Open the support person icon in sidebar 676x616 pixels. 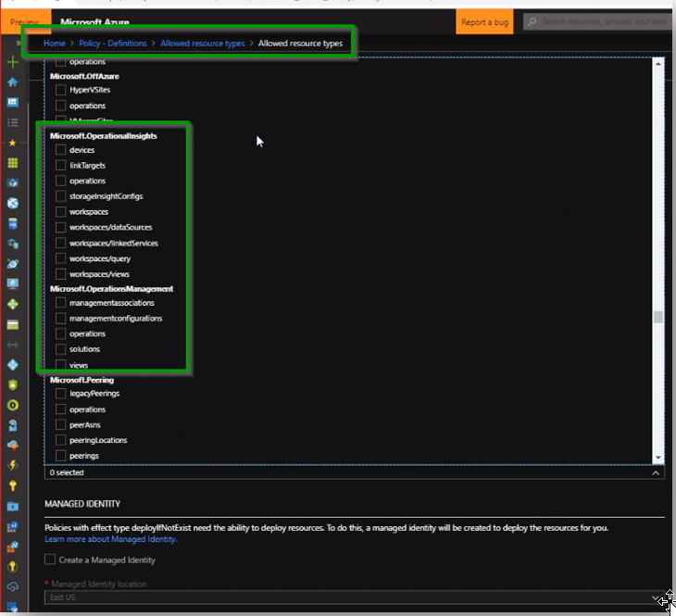(x=13, y=425)
